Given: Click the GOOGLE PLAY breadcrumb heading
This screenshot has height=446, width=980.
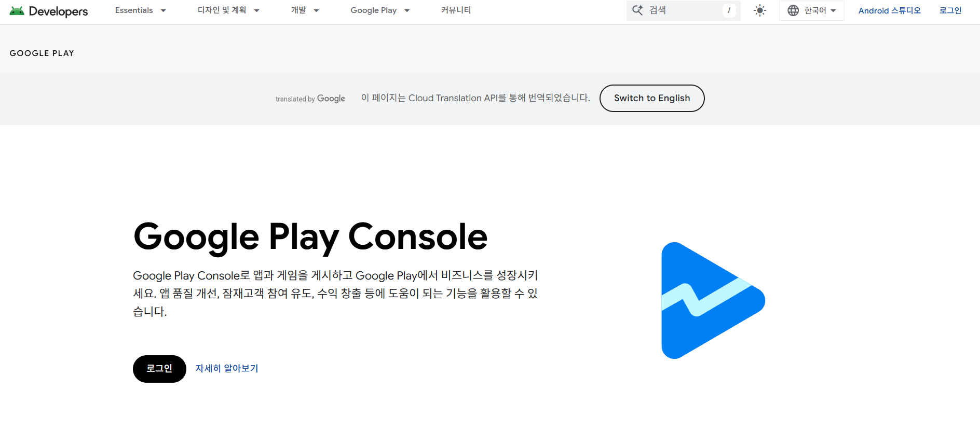Looking at the screenshot, I should pyautogui.click(x=42, y=53).
